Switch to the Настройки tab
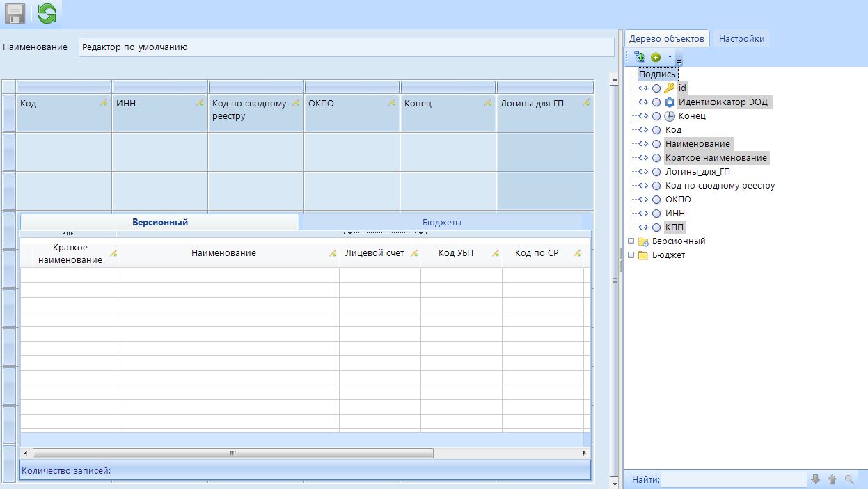The image size is (868, 489). [x=741, y=39]
